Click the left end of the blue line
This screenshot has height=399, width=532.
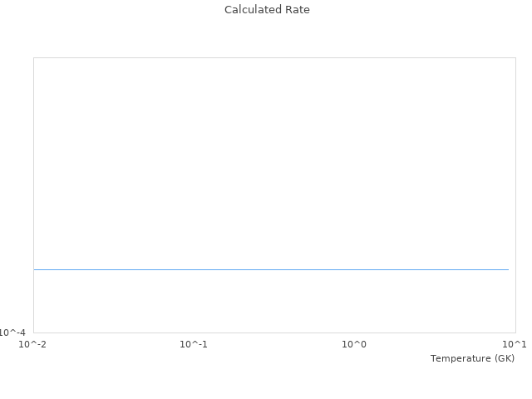pyautogui.click(x=35, y=269)
